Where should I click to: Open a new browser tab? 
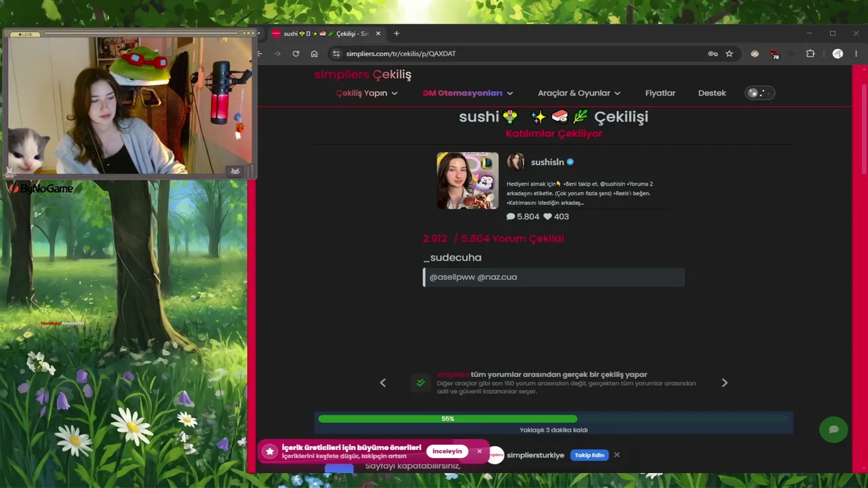pos(397,33)
